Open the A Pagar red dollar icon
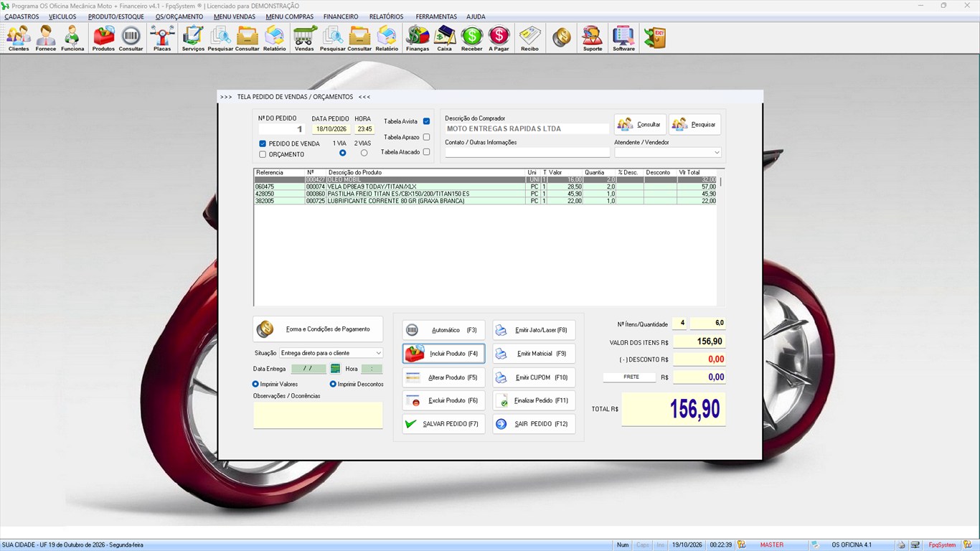980x551 pixels. 499,38
